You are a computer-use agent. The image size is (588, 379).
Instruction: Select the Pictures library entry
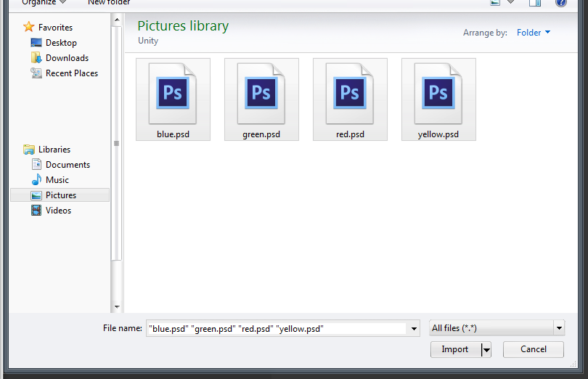pos(60,195)
